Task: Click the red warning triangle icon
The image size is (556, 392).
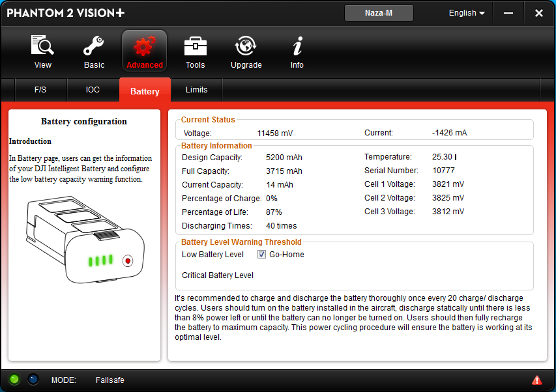Action: (x=537, y=380)
